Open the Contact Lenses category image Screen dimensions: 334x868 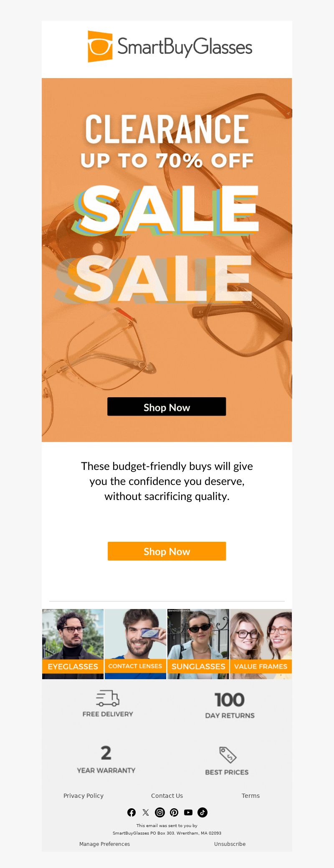135,644
